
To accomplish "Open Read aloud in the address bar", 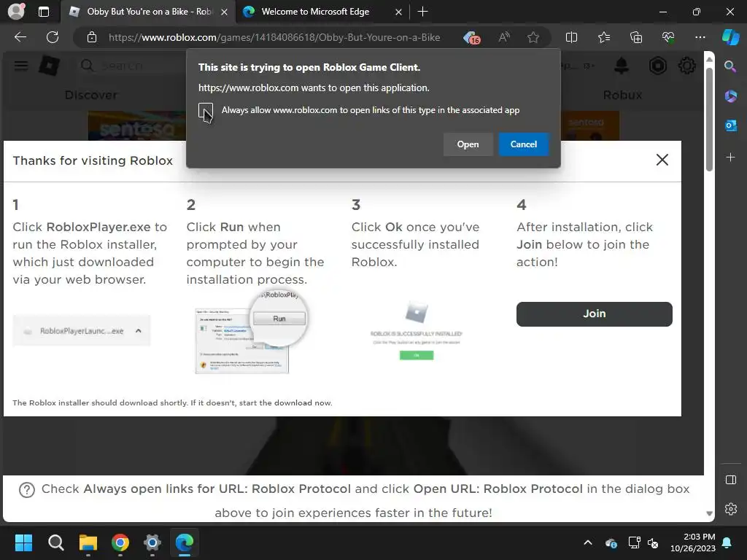I will point(504,37).
